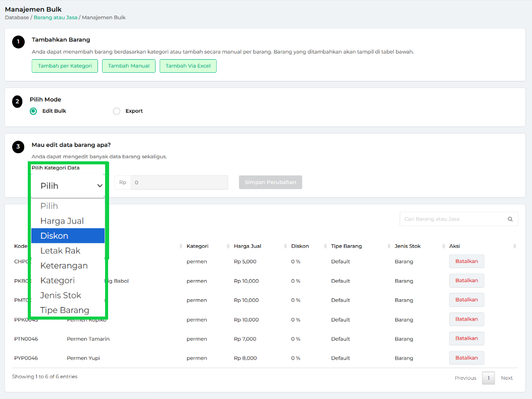
Task: Choose Harga Jual from the dropdown list
Action: click(68, 221)
